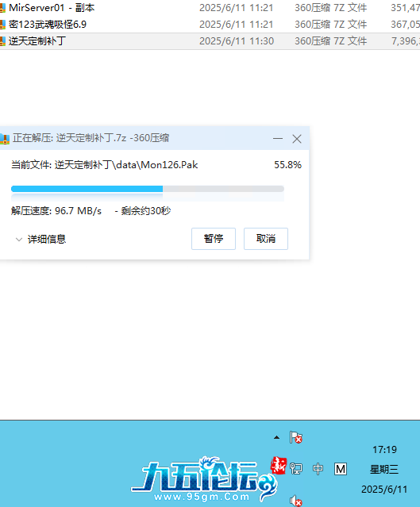Click the muted volume speaker tray icon

click(296, 501)
